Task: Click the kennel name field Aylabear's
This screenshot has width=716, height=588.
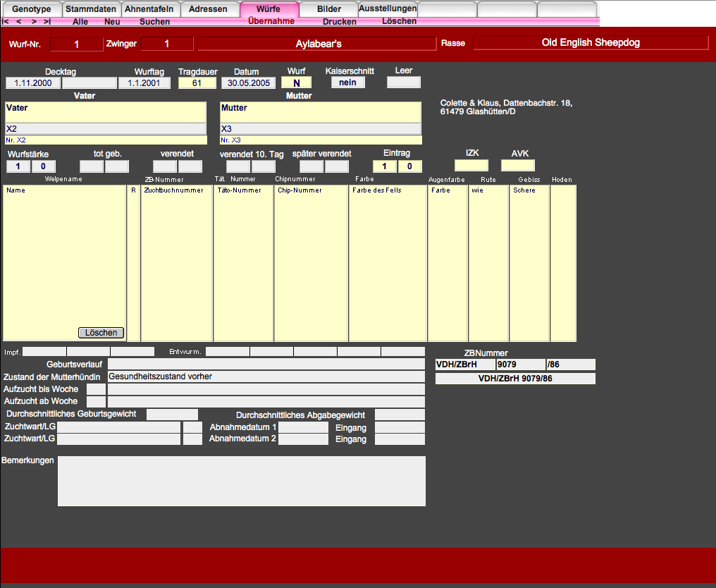Action: pyautogui.click(x=317, y=44)
